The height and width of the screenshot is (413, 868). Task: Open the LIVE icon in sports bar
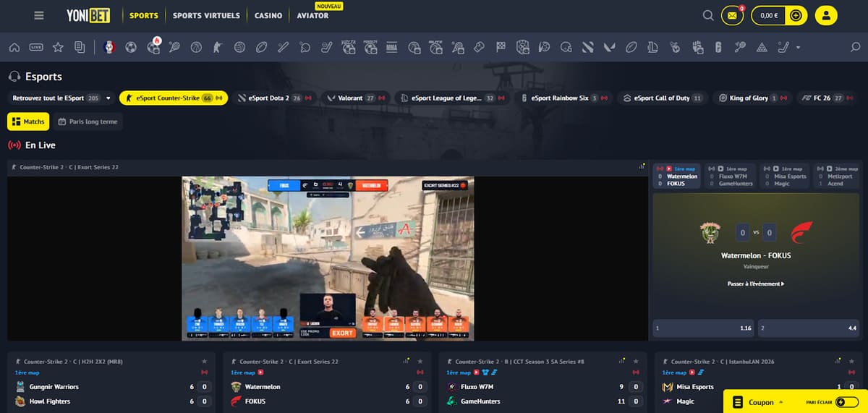(37, 48)
